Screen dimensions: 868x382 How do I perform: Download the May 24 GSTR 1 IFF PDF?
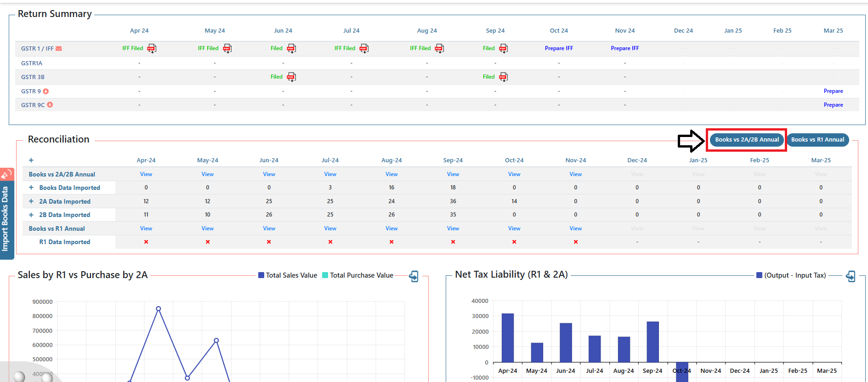point(227,48)
